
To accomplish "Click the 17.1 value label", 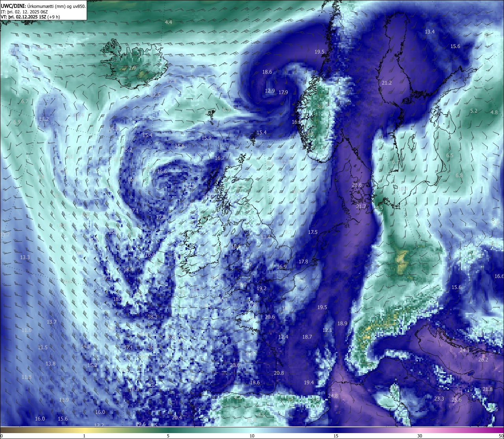I will (x=128, y=348).
